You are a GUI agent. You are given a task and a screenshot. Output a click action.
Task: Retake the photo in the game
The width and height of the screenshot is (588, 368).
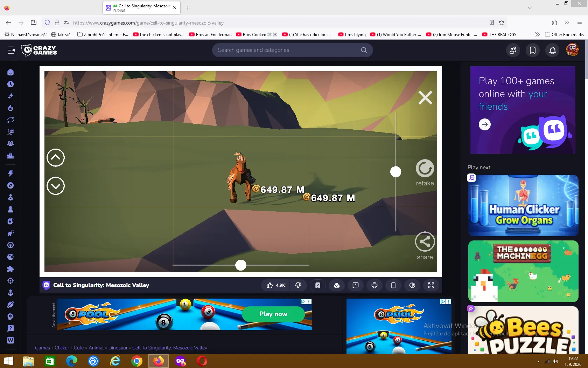[x=425, y=173]
